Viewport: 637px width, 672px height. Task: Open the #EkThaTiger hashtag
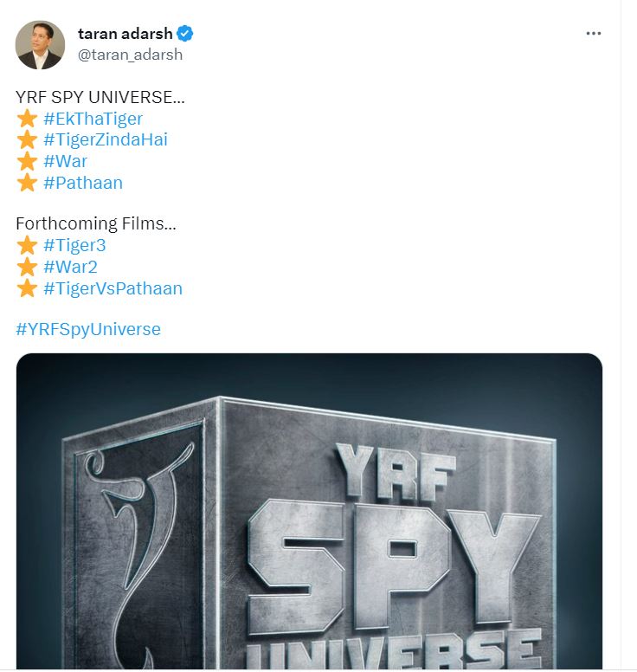coord(93,119)
